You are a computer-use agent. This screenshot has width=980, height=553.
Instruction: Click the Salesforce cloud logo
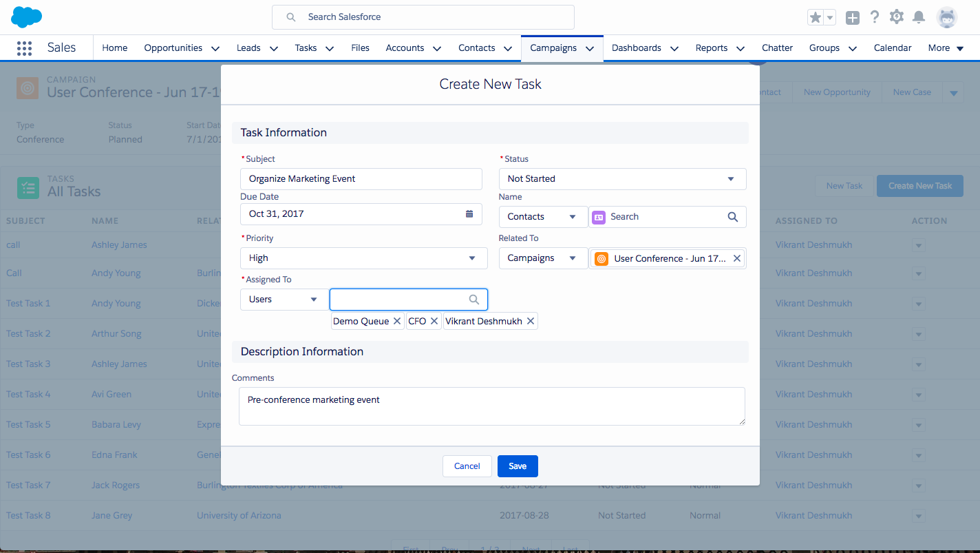(x=25, y=17)
